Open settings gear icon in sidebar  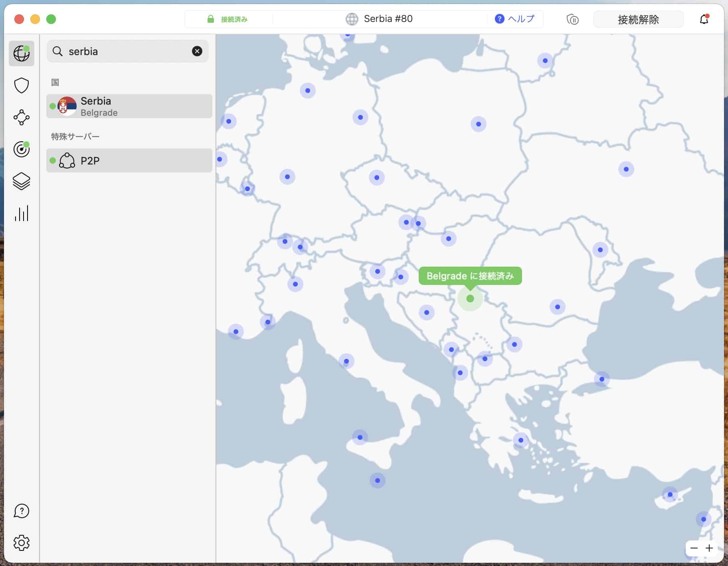(22, 543)
